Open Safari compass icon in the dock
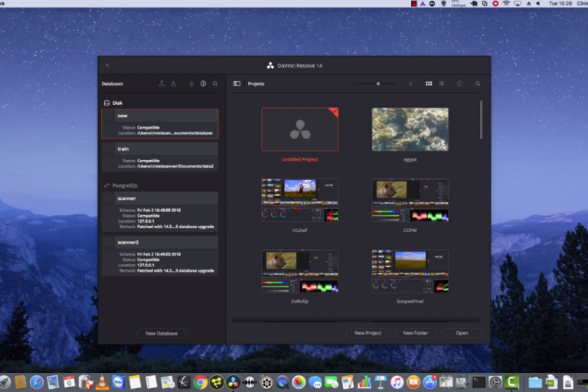 click(x=37, y=382)
